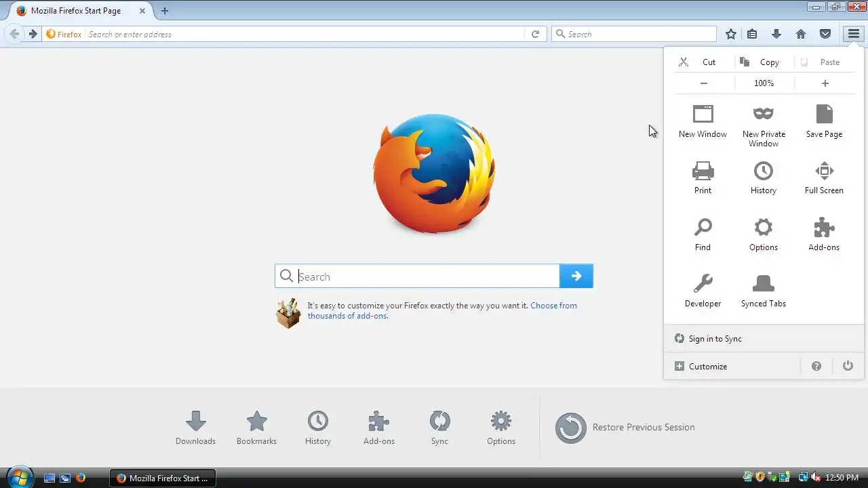Click the Exit power icon
This screenshot has height=488, width=868.
(x=848, y=366)
